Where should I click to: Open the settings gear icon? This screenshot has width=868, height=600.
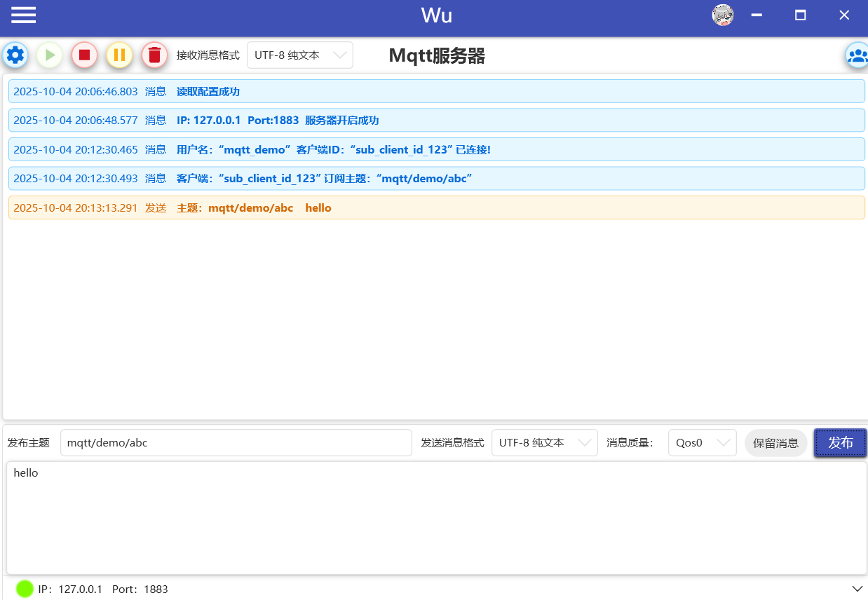click(x=15, y=55)
